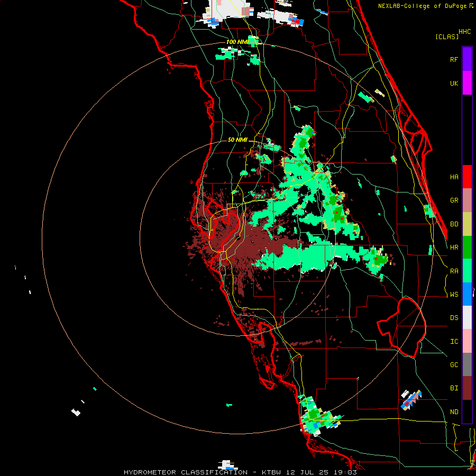Pick the HR dark green legend swatch
Image resolution: width=476 pixels, height=476 pixels.
[467, 248]
